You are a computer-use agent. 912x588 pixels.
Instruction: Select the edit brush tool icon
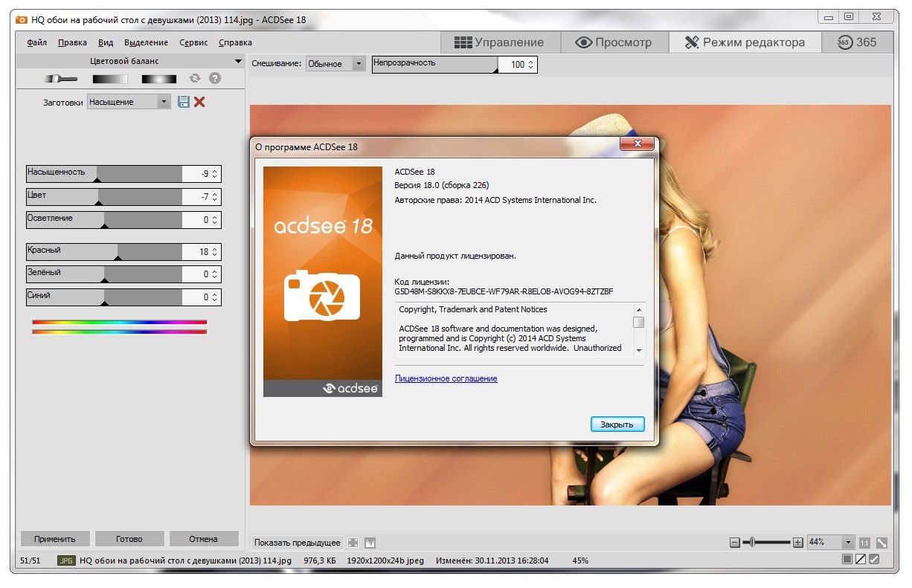point(61,78)
